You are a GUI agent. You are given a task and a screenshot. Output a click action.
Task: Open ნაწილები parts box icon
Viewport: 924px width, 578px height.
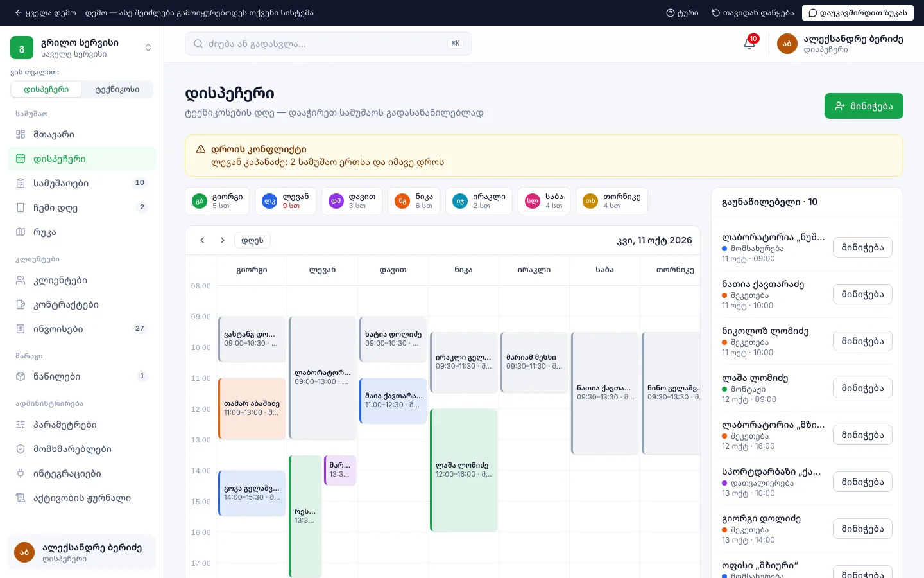(x=21, y=376)
